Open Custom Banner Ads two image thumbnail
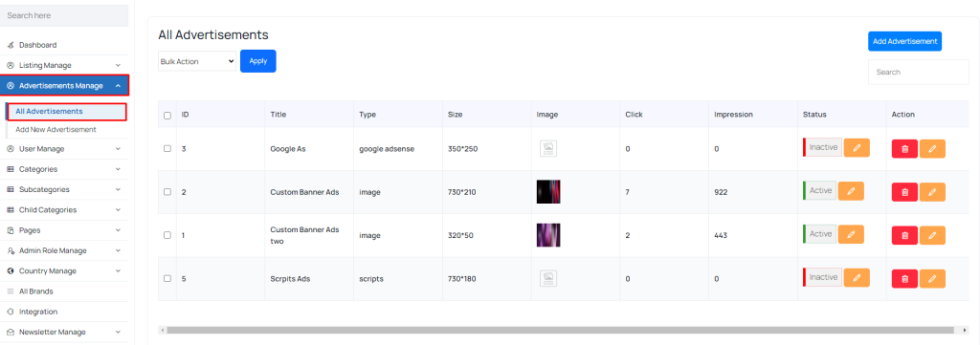The image size is (980, 345). click(548, 235)
